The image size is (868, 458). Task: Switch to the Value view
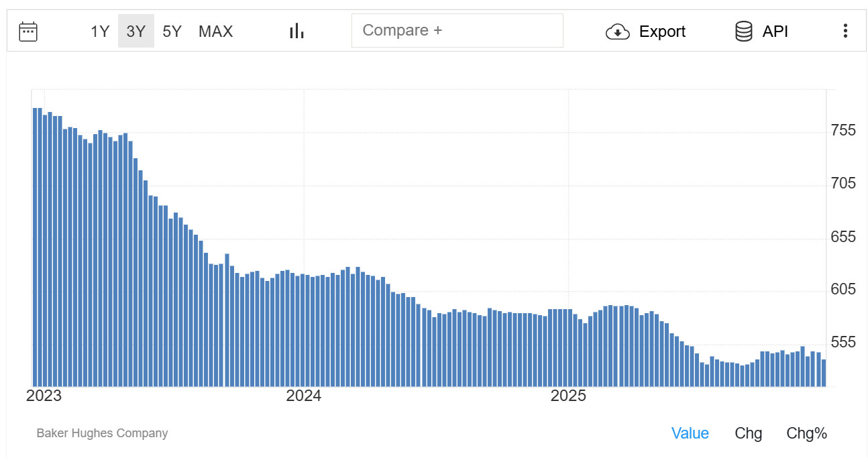point(690,433)
